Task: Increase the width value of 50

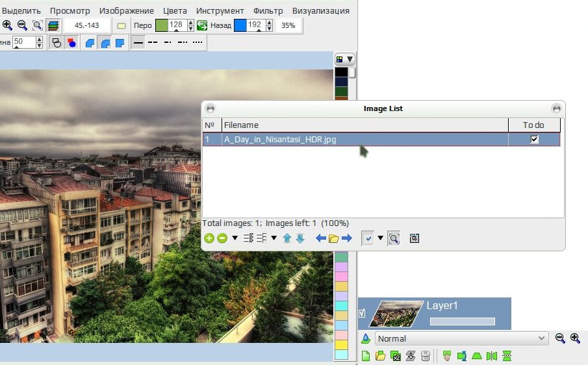Action: click(40, 39)
